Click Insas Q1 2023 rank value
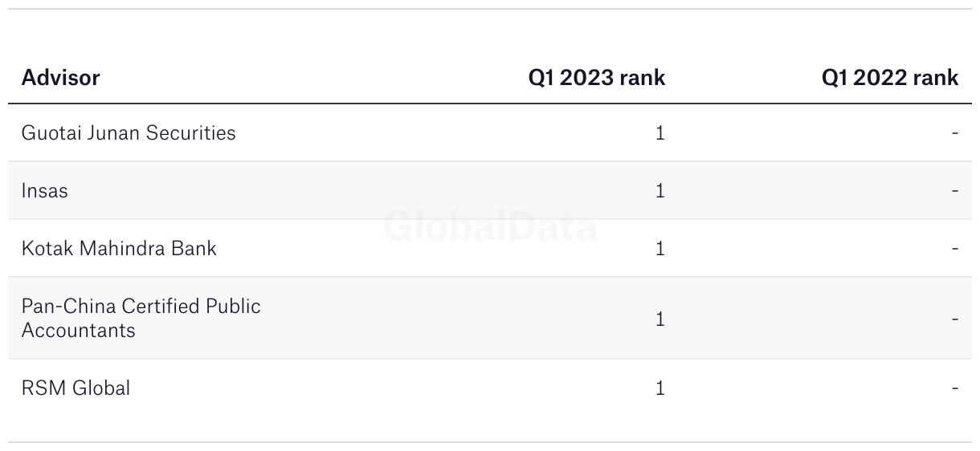Viewport: 980px width, 451px height. 659,191
